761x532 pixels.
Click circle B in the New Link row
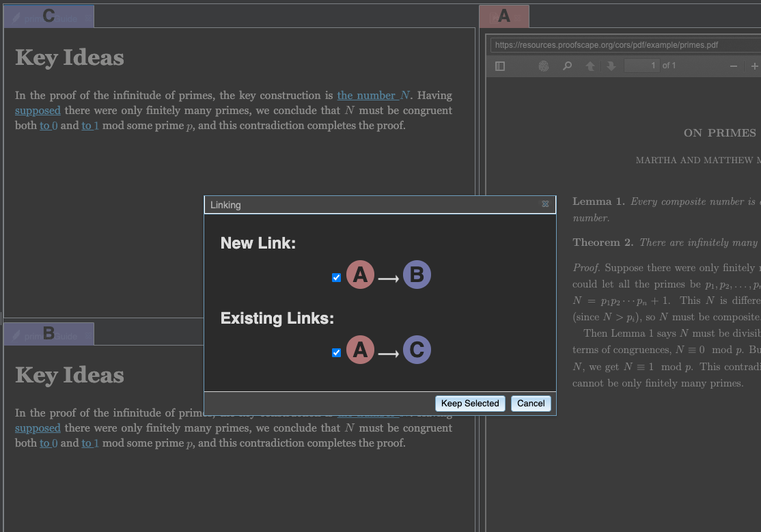(417, 275)
